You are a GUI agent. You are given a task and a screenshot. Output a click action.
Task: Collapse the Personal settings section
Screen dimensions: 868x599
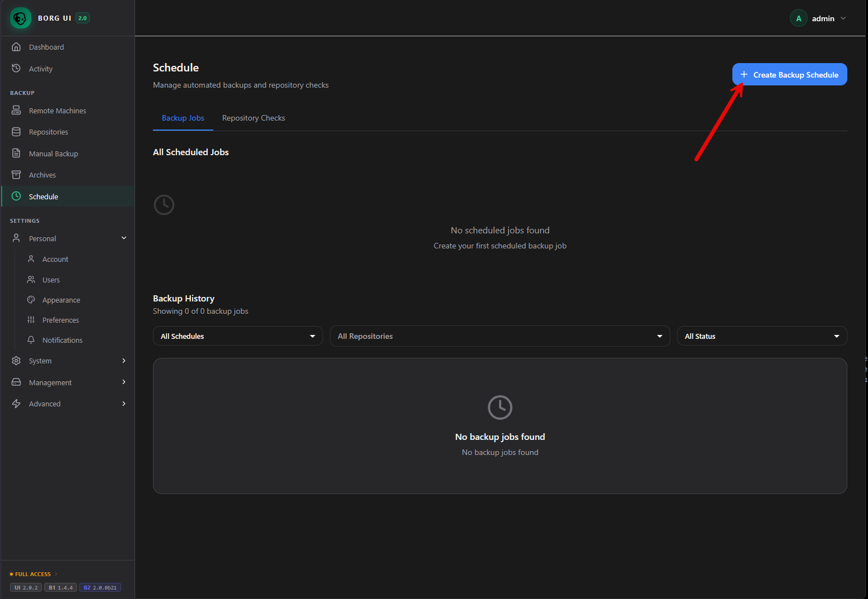pyautogui.click(x=124, y=238)
